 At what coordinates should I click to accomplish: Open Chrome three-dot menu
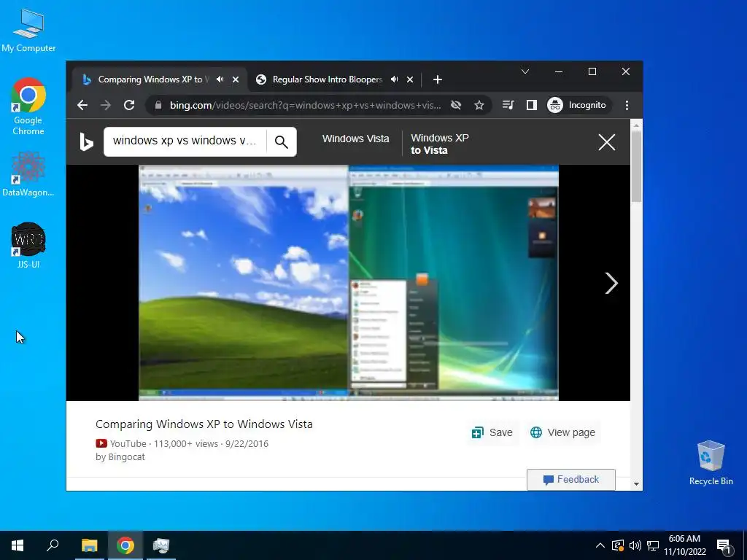coord(627,105)
